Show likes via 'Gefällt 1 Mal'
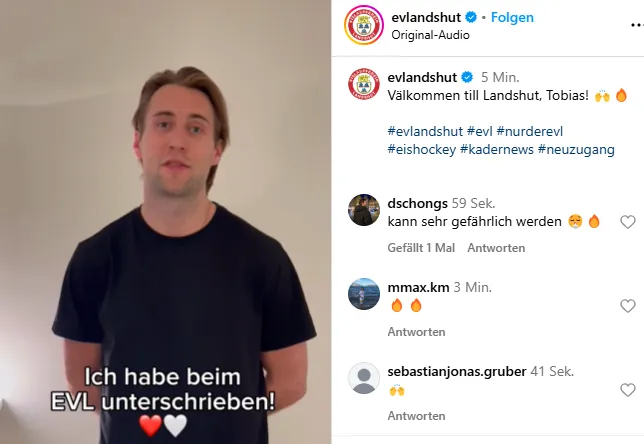644x444 pixels. click(421, 248)
